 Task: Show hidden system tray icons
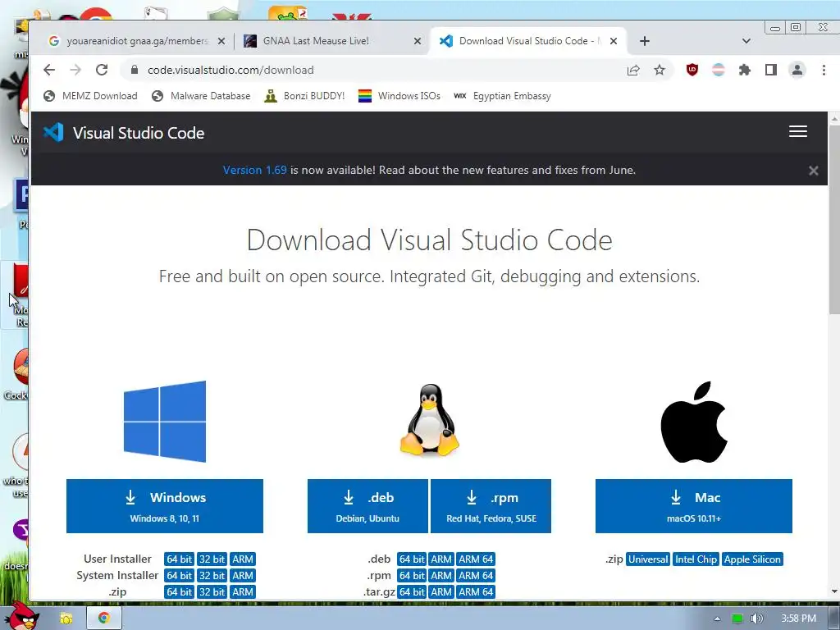pyautogui.click(x=717, y=619)
